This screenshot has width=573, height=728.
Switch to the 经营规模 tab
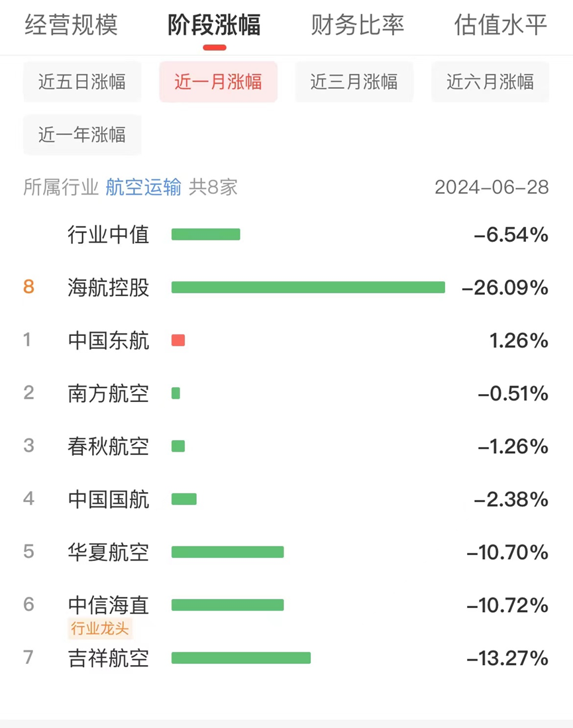pos(72,26)
